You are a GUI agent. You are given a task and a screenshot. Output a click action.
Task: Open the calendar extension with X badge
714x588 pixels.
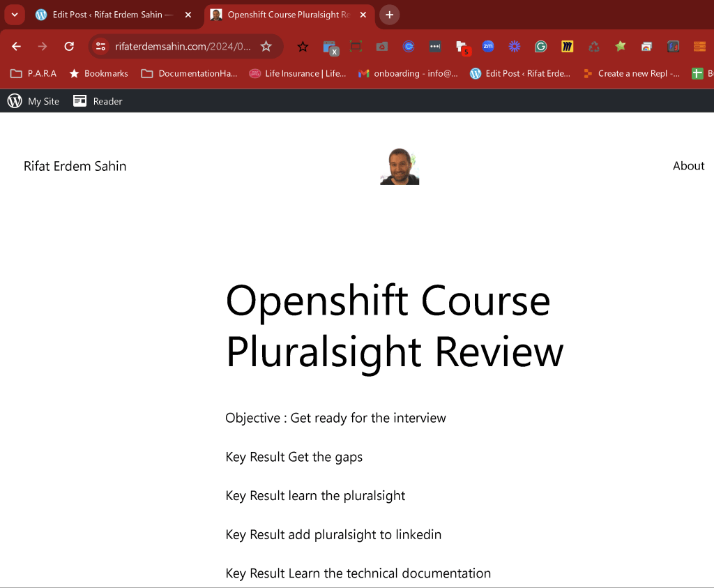click(331, 47)
